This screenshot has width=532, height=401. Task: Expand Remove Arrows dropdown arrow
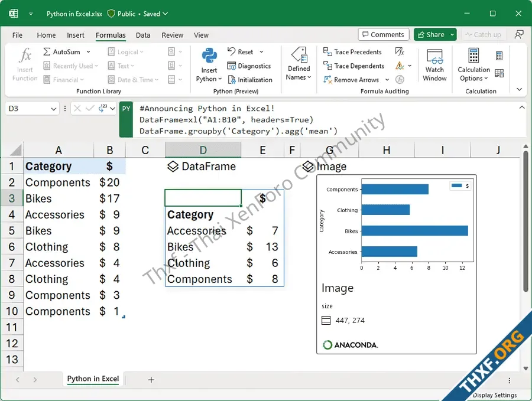[387, 80]
